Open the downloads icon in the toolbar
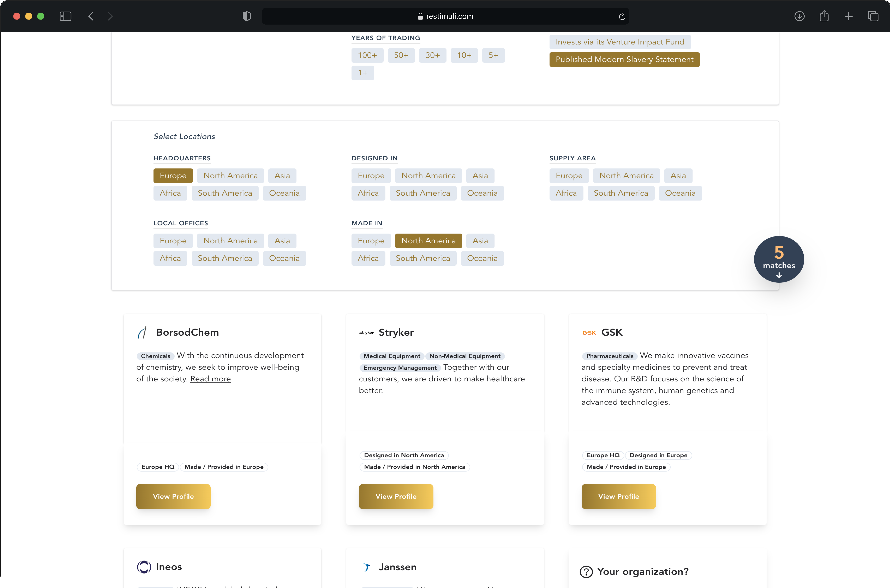This screenshot has width=890, height=588. [799, 16]
